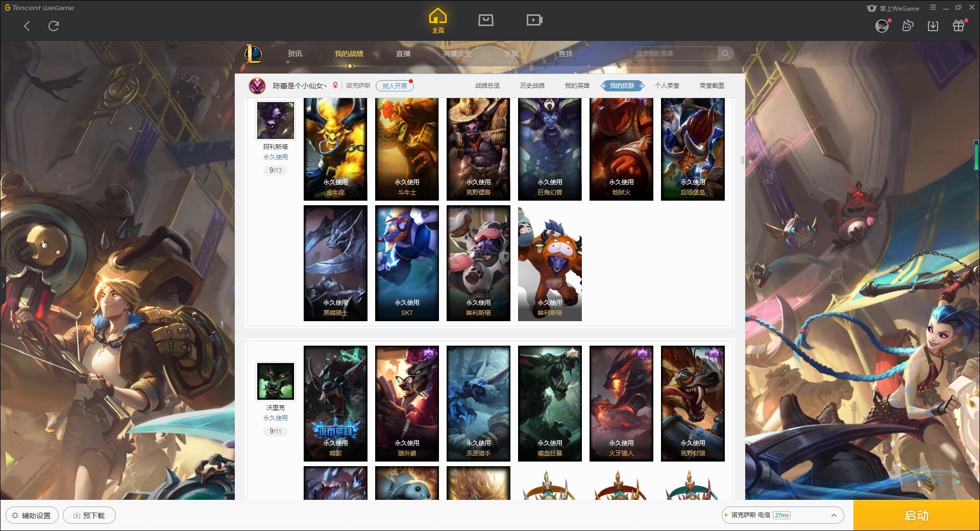The image size is (980, 531).
Task: Click the summoner profile avatar
Action: tap(257, 85)
